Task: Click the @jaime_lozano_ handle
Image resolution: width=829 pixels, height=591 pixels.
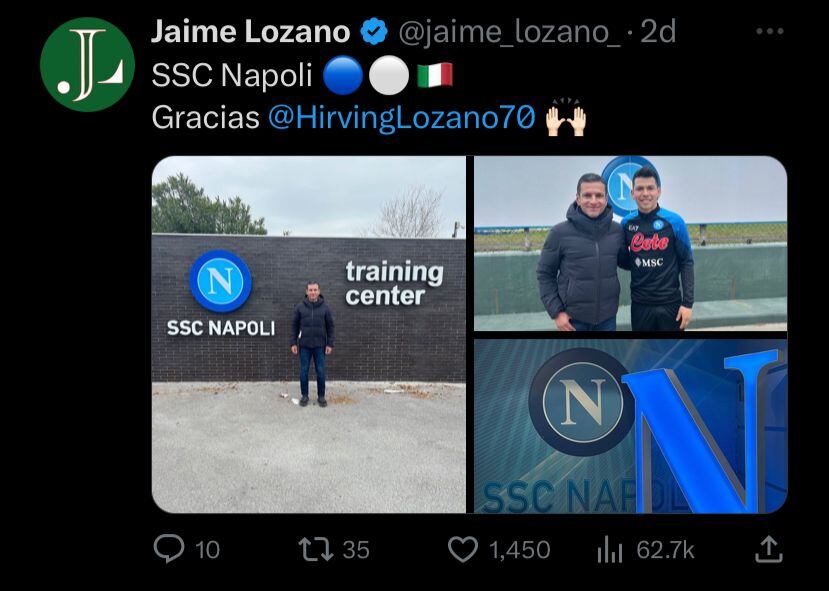Action: pos(510,33)
